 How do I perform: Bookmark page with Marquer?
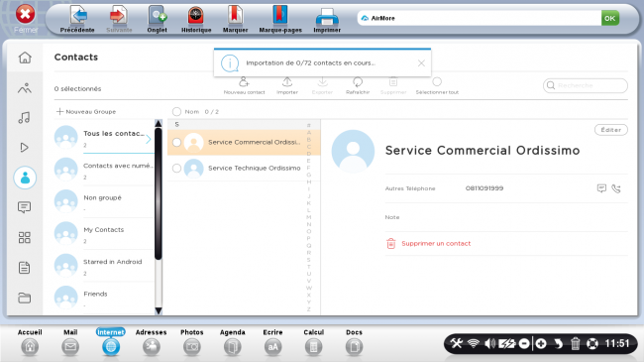[x=235, y=19]
